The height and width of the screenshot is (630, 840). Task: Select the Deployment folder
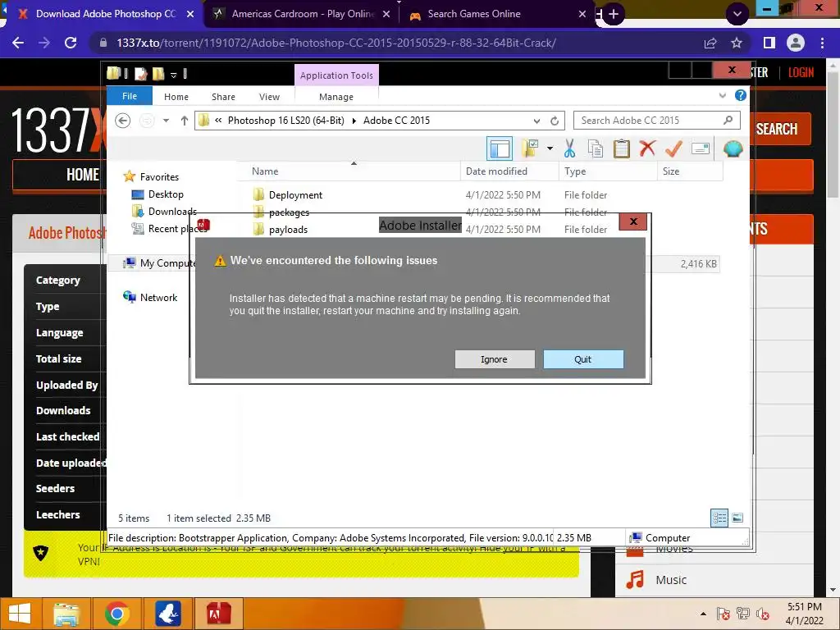(x=295, y=195)
